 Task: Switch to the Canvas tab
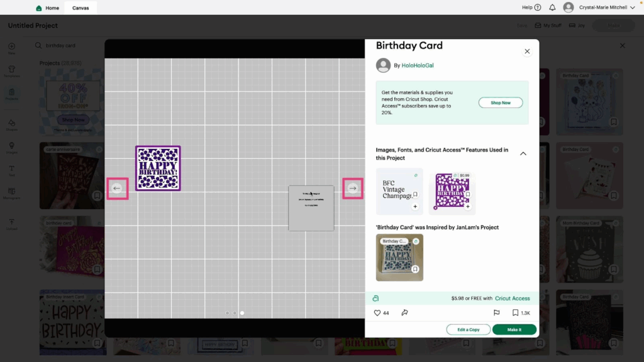(80, 8)
